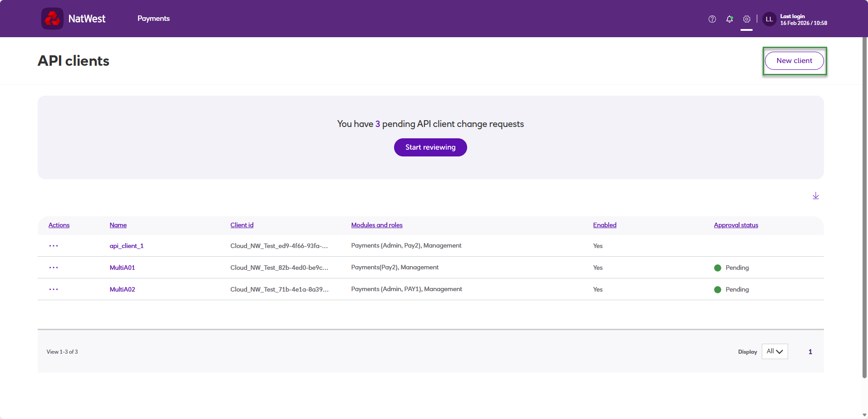
Task: Open the settings gear icon
Action: point(747,19)
